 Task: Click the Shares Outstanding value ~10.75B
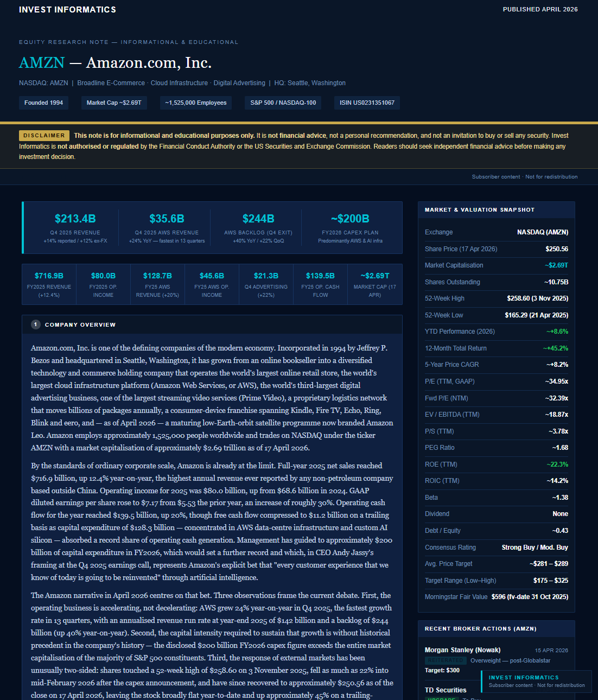(556, 282)
